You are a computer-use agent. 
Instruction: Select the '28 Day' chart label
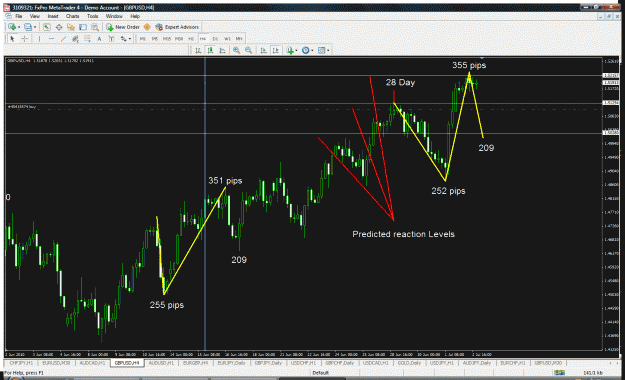click(x=400, y=83)
